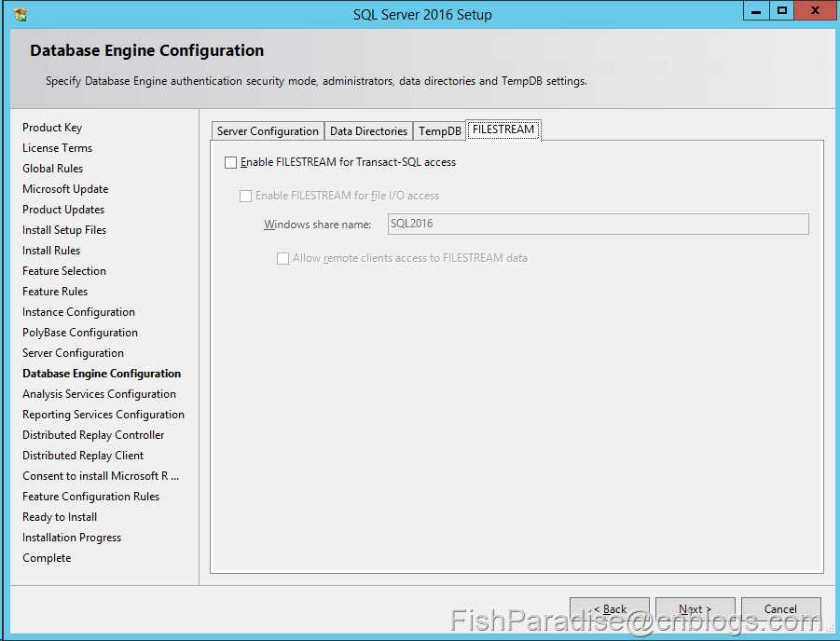Select Consent to install Microsoft R step
The width and height of the screenshot is (840, 641).
coord(100,476)
